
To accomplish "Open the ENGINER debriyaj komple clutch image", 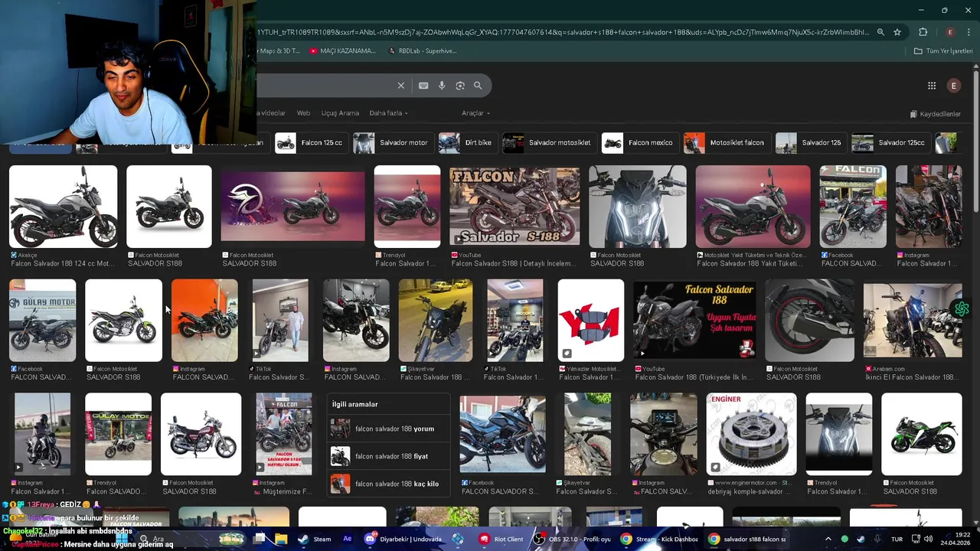I will [x=751, y=434].
